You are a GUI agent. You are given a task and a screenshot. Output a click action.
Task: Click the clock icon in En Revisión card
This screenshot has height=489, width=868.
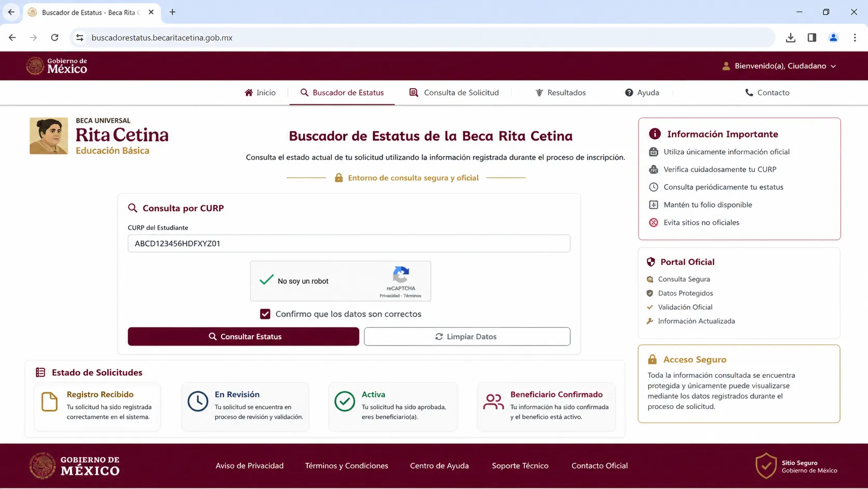pos(198,402)
